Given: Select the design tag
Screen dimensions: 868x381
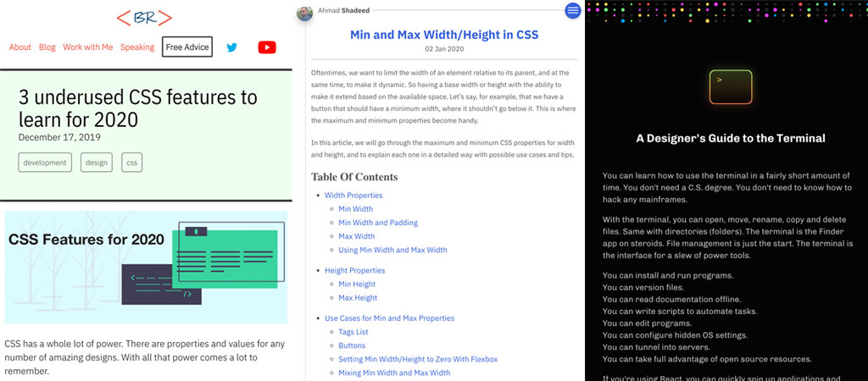Looking at the screenshot, I should [x=96, y=163].
